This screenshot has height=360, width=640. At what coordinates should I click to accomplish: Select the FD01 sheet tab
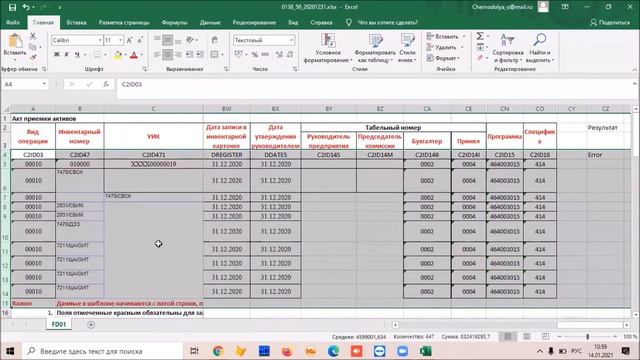(x=59, y=324)
